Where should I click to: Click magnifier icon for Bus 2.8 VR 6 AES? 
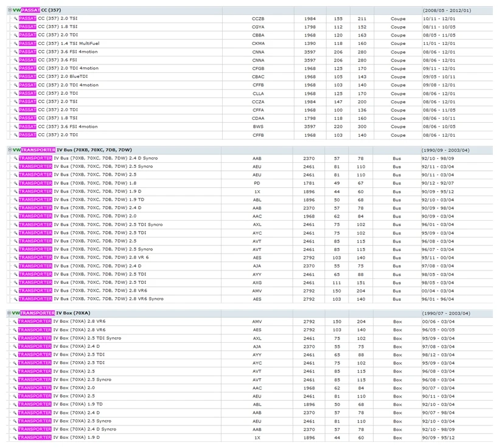point(15,258)
